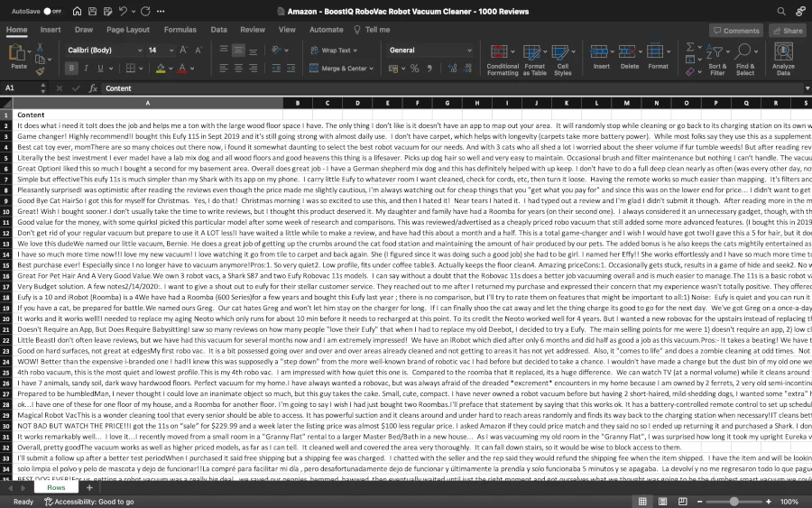The height and width of the screenshot is (508, 812).
Task: Click the Share button
Action: (x=787, y=31)
